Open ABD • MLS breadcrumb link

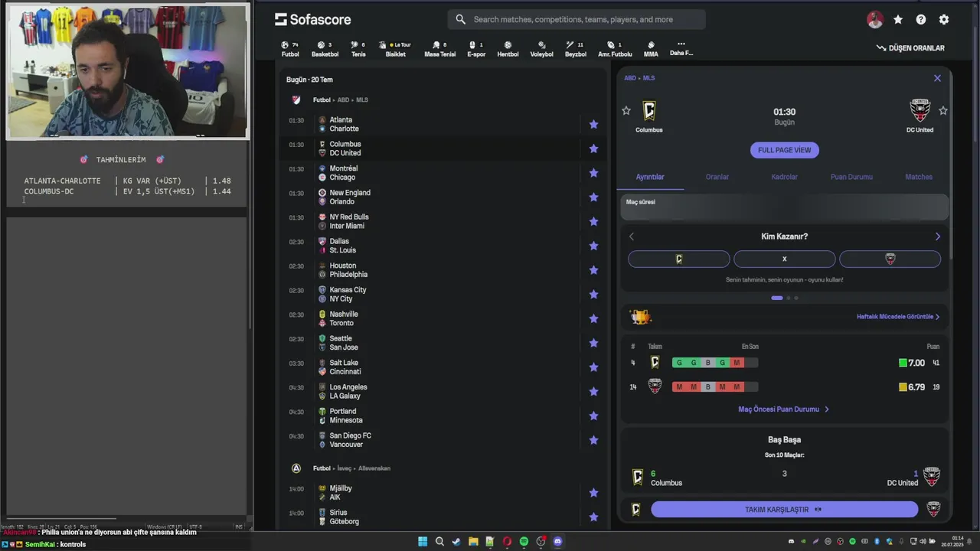(x=639, y=78)
